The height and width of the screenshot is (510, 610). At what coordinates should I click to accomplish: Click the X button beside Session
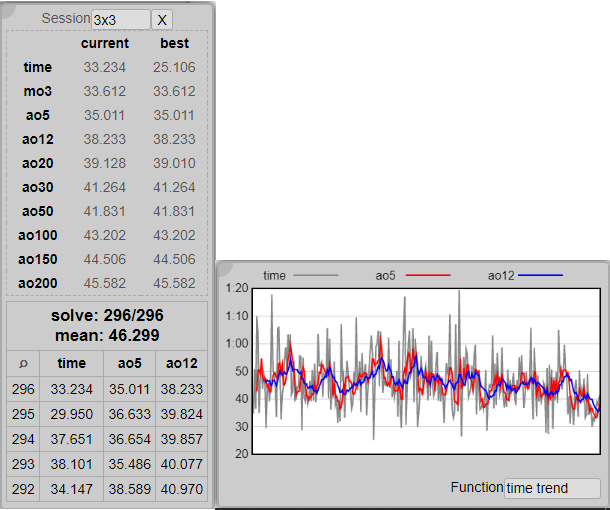[x=162, y=19]
